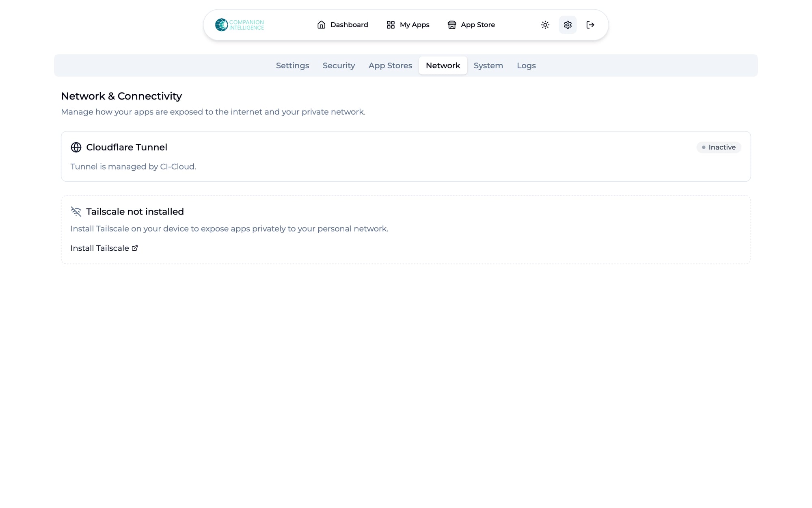
Task: Toggle the light/dark theme sun icon
Action: pos(545,25)
